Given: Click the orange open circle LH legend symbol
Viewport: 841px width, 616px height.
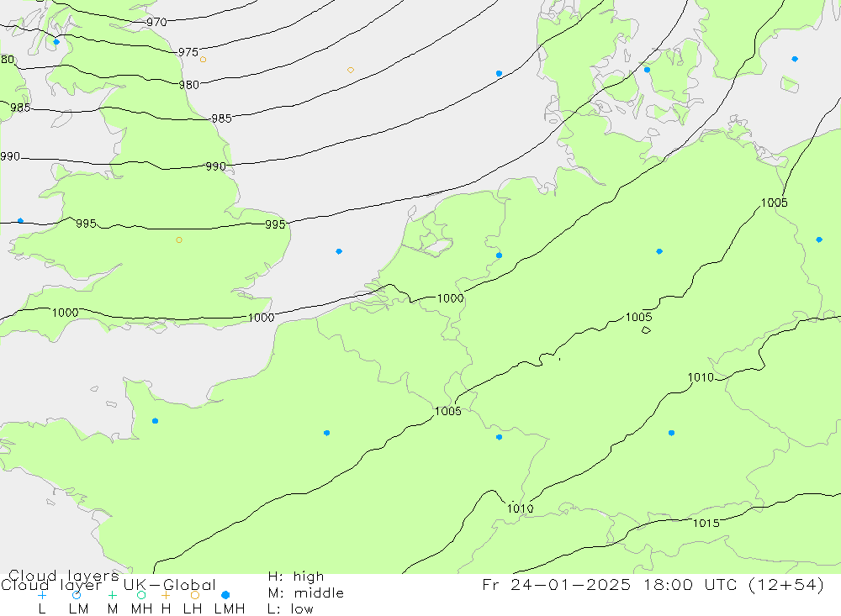Looking at the screenshot, I should [195, 595].
